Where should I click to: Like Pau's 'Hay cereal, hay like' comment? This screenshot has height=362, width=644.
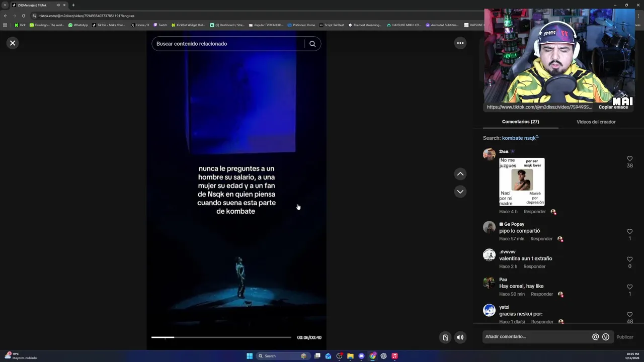[x=629, y=287]
